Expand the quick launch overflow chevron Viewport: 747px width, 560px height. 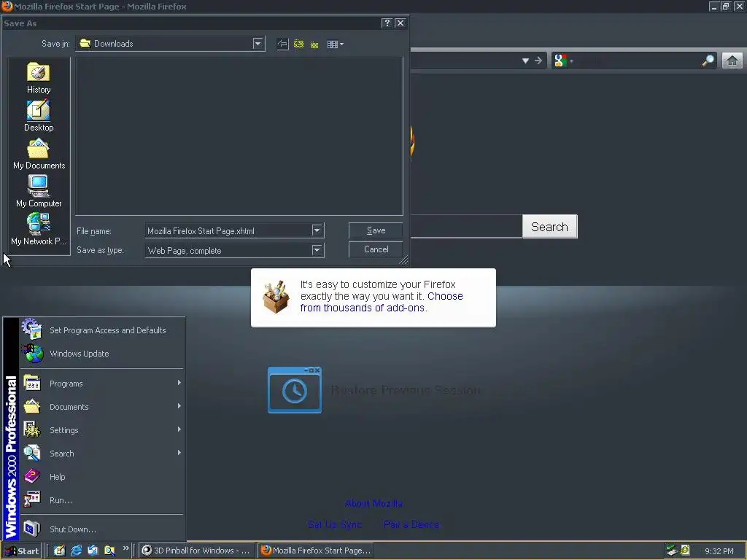pyautogui.click(x=125, y=548)
